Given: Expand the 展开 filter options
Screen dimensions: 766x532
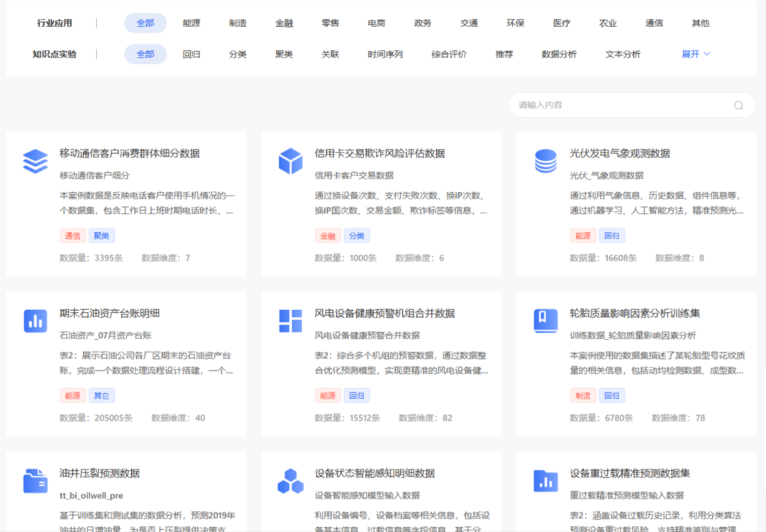Looking at the screenshot, I should [x=695, y=54].
